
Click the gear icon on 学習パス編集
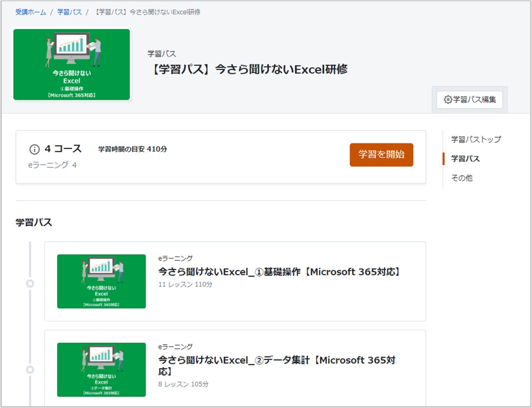[448, 99]
